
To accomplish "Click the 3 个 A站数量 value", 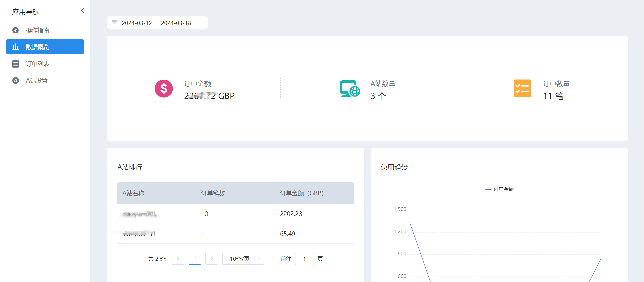I will 378,96.
